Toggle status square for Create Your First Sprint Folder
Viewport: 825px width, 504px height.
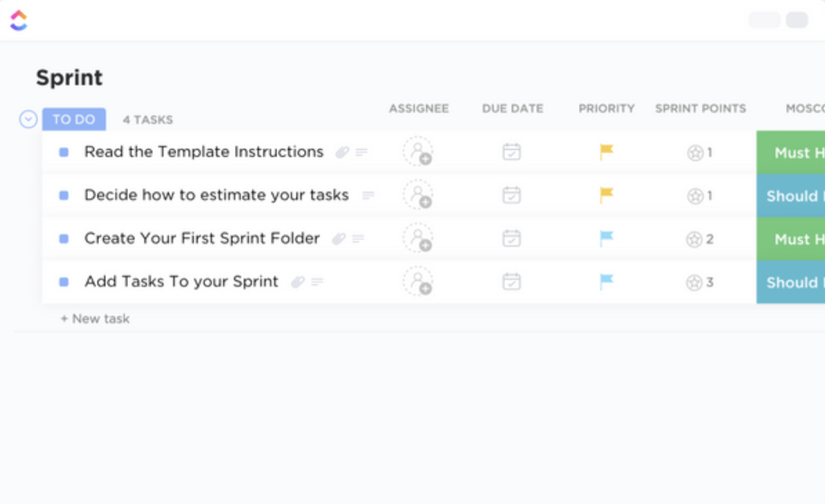tap(64, 239)
